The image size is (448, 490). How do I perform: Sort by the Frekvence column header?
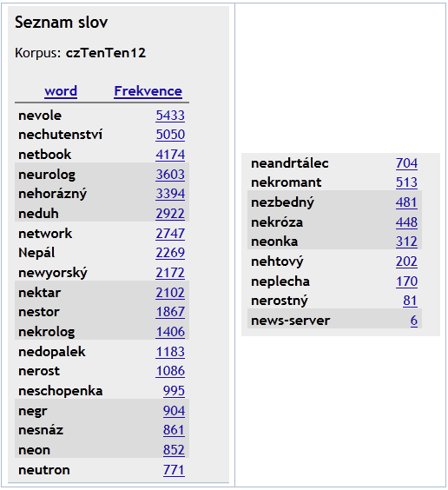tap(148, 91)
